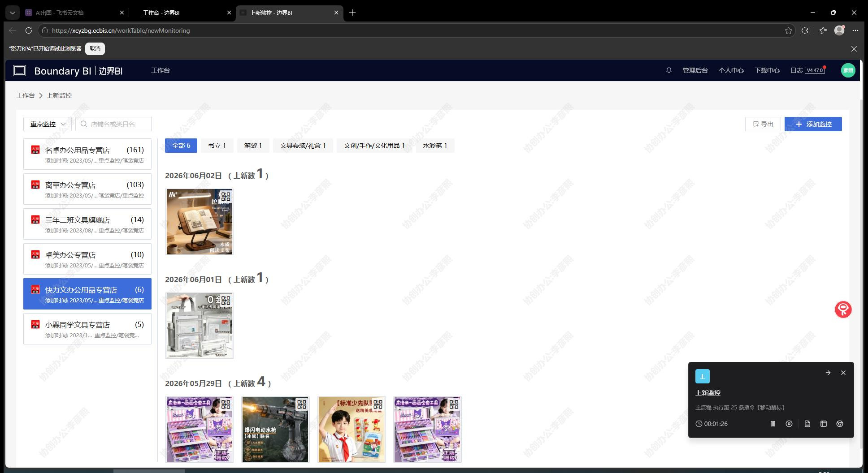
Task: Select the 卓美办公专营店 store
Action: [x=87, y=259]
